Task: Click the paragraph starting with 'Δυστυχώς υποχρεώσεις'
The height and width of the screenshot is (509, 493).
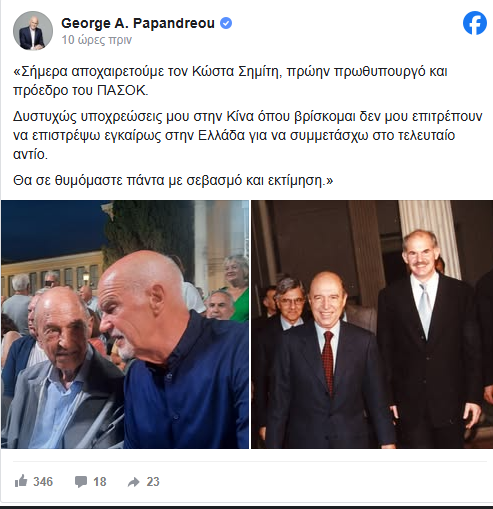Action: point(248,135)
